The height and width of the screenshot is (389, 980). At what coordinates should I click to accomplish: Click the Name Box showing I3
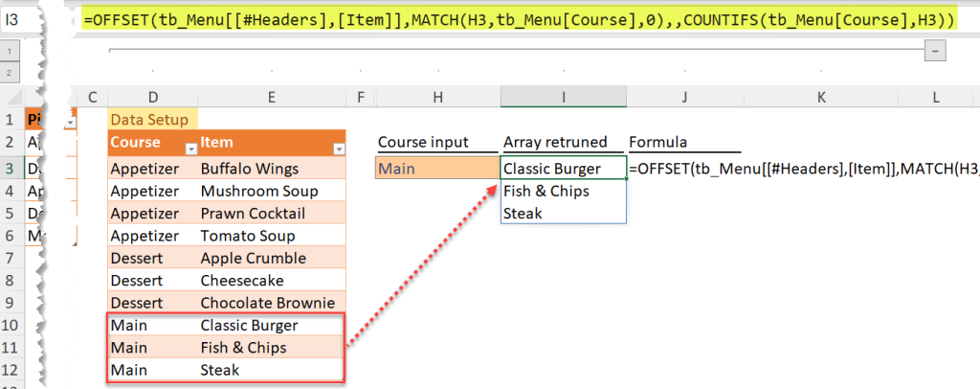click(x=24, y=17)
